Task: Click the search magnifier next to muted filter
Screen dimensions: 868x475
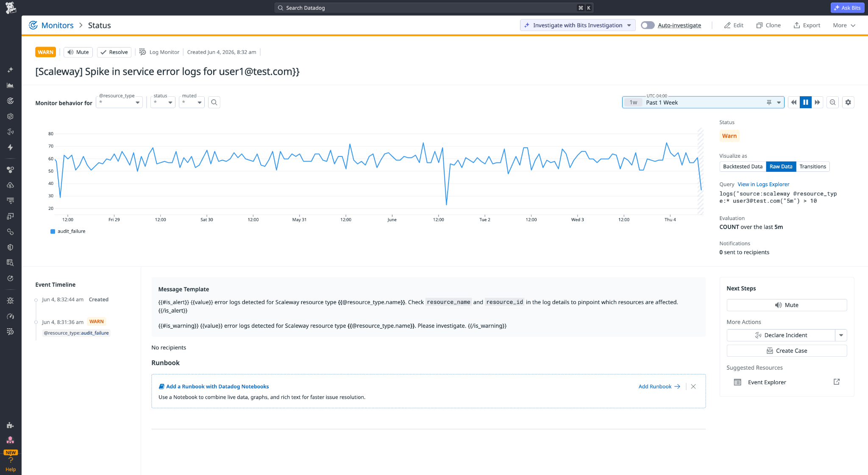Action: tap(214, 102)
